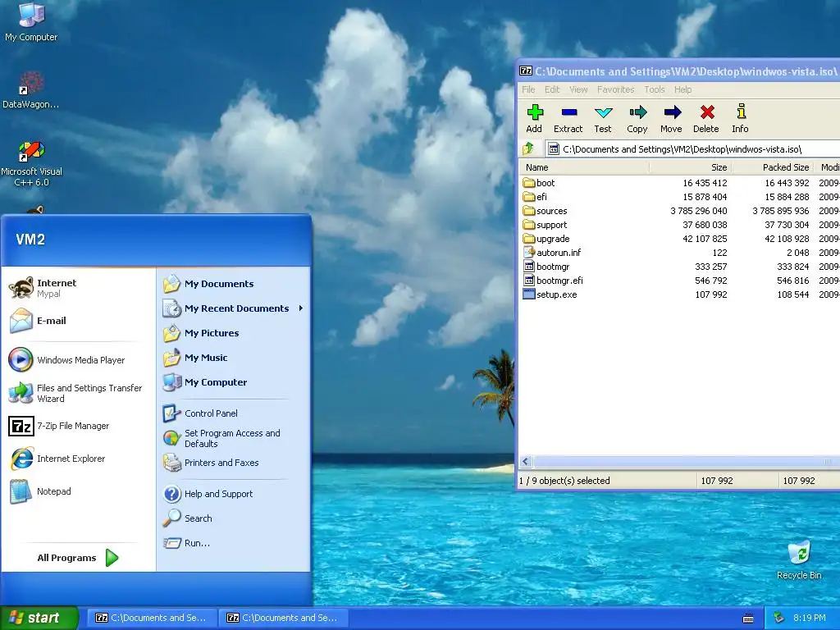Open the Tools menu

(x=654, y=89)
